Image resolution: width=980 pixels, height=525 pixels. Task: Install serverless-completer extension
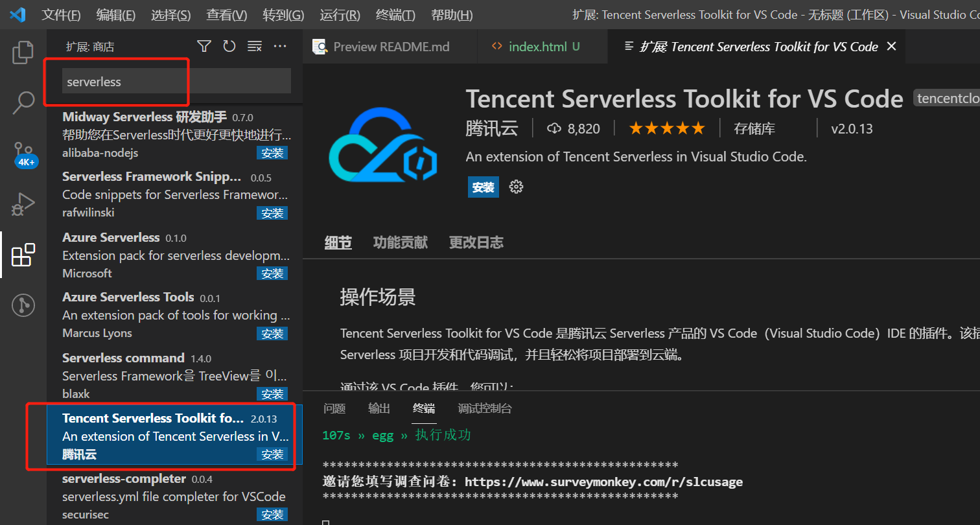tap(272, 515)
